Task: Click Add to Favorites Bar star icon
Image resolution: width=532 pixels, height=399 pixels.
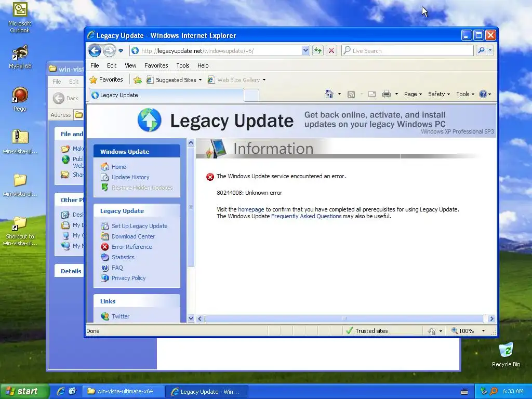Action: pyautogui.click(x=137, y=80)
